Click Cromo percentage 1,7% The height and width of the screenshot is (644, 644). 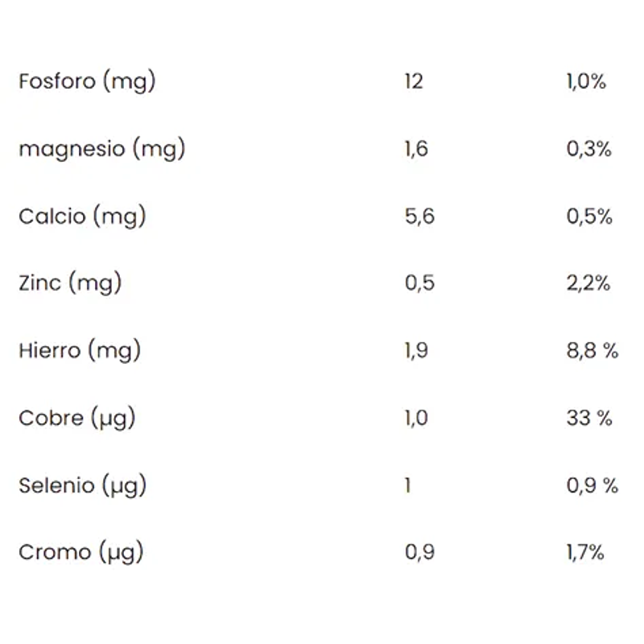585,553
